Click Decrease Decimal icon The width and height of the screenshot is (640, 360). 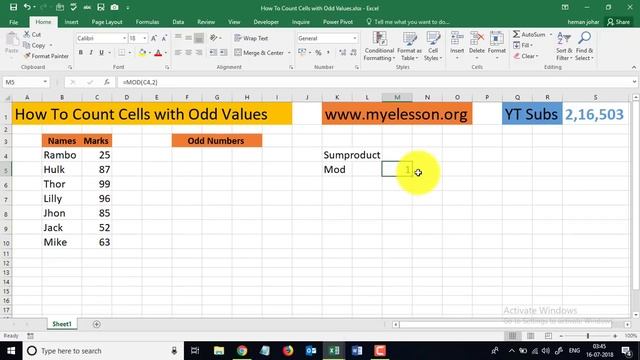click(353, 53)
